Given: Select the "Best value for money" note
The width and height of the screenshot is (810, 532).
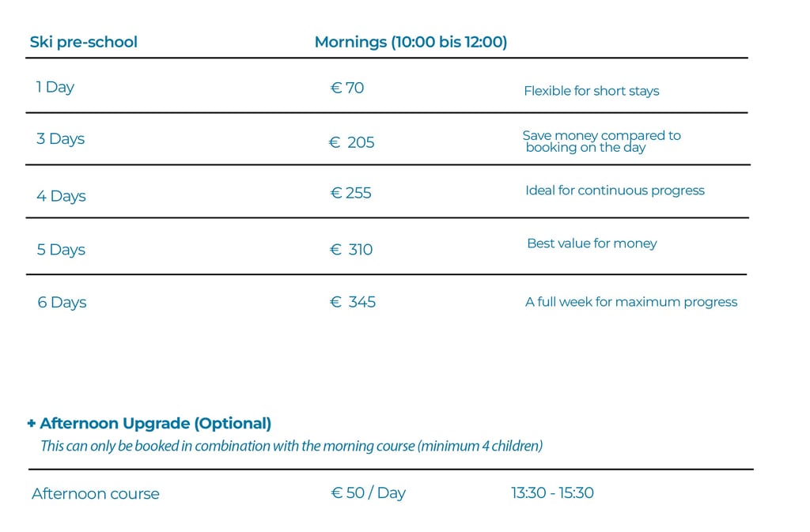Looking at the screenshot, I should [x=592, y=243].
